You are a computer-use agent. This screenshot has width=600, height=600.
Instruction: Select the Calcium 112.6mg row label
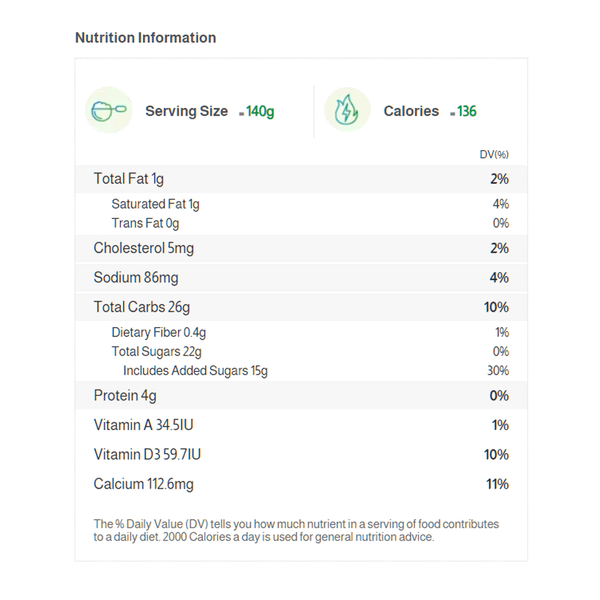[144, 484]
